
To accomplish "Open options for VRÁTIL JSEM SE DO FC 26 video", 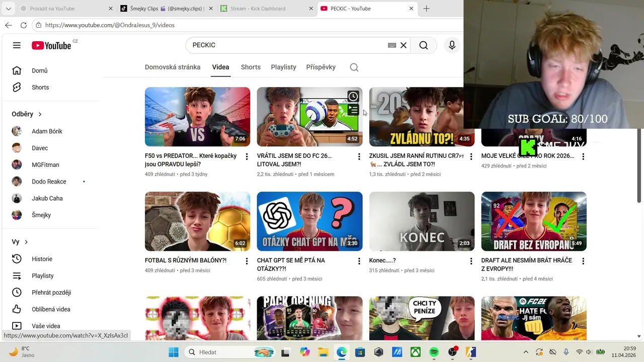I will tap(359, 157).
